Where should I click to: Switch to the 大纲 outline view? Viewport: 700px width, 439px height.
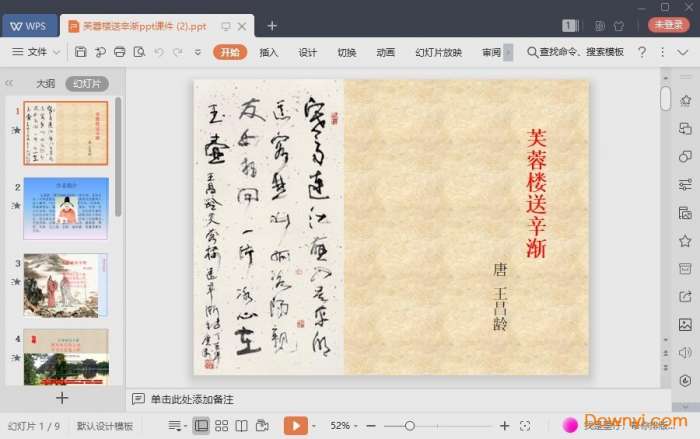45,84
